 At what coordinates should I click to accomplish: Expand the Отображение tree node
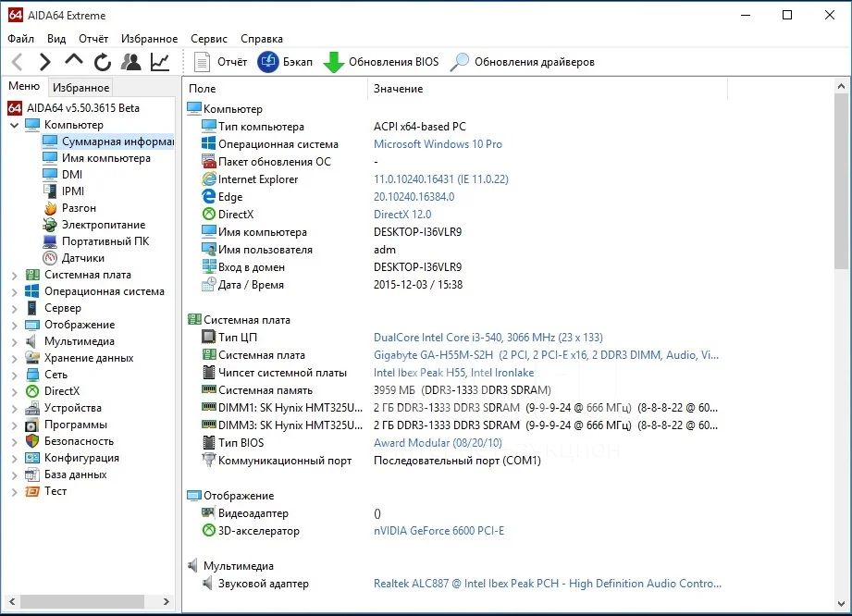(15, 326)
